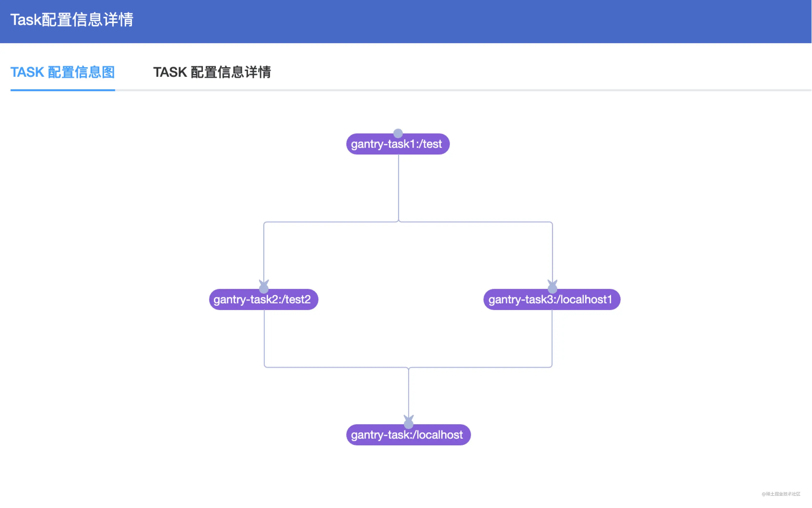Click the anchor dot on gantry-task2:/test2 node
812x508 pixels.
pos(264,289)
